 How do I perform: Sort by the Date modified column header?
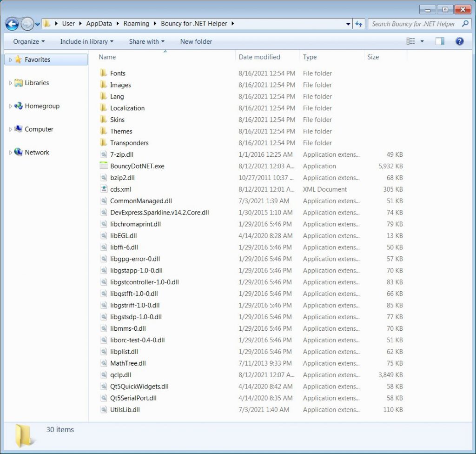pos(259,57)
